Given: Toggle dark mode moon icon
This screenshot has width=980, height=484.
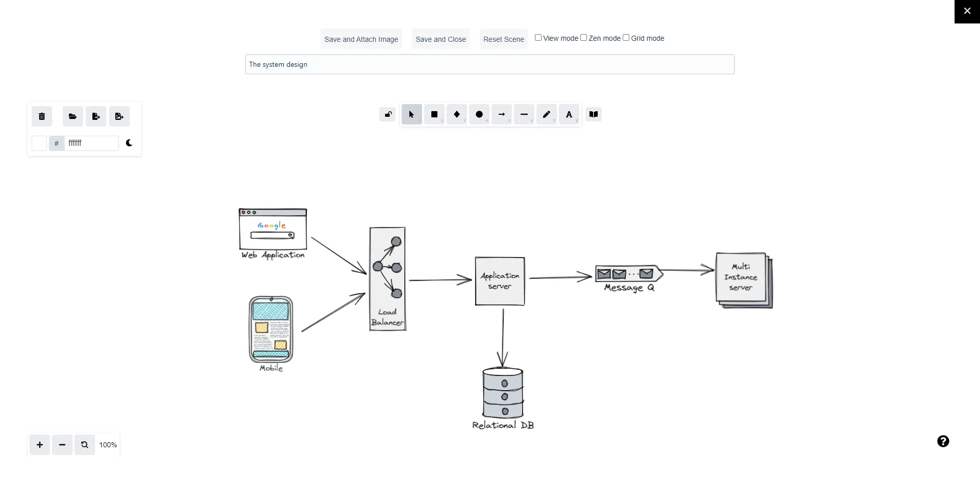Looking at the screenshot, I should (129, 143).
